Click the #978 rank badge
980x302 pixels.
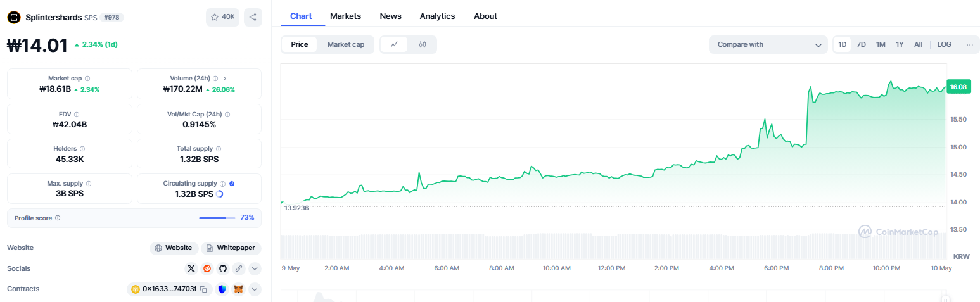click(111, 18)
